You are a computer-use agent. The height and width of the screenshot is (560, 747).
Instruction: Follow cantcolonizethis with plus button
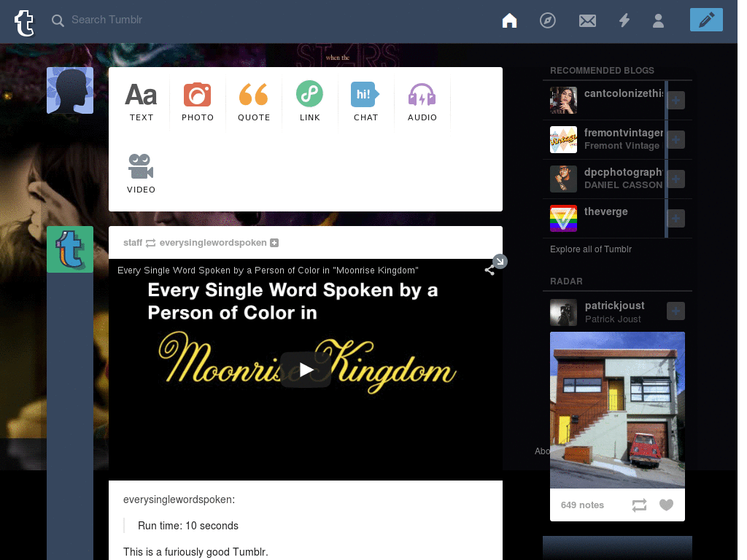coord(676,100)
